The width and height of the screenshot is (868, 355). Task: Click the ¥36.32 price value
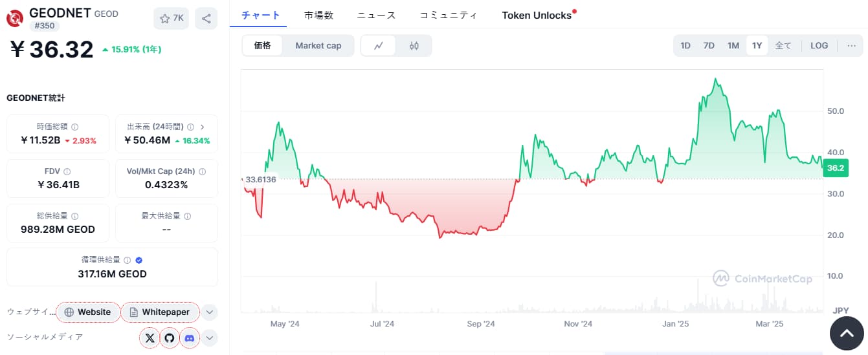(51, 49)
